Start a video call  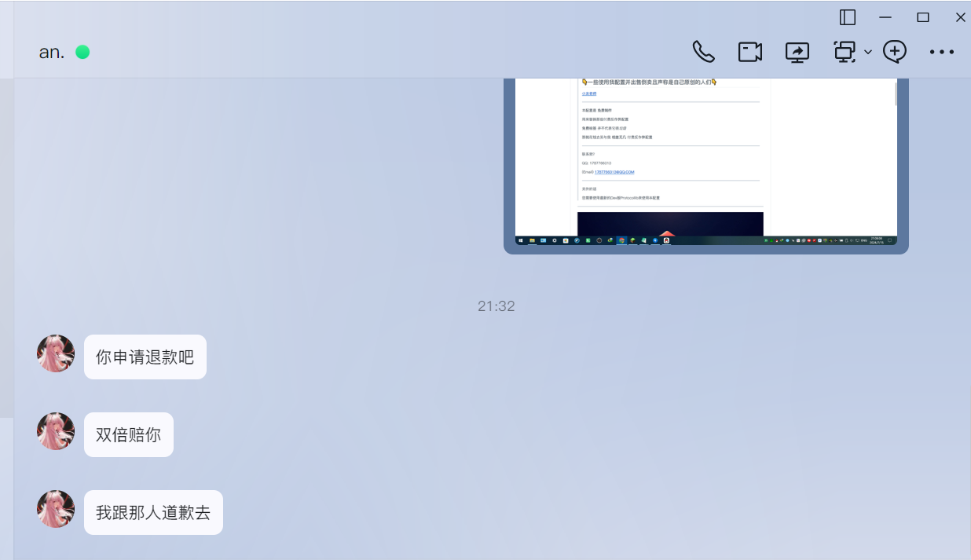pos(750,52)
